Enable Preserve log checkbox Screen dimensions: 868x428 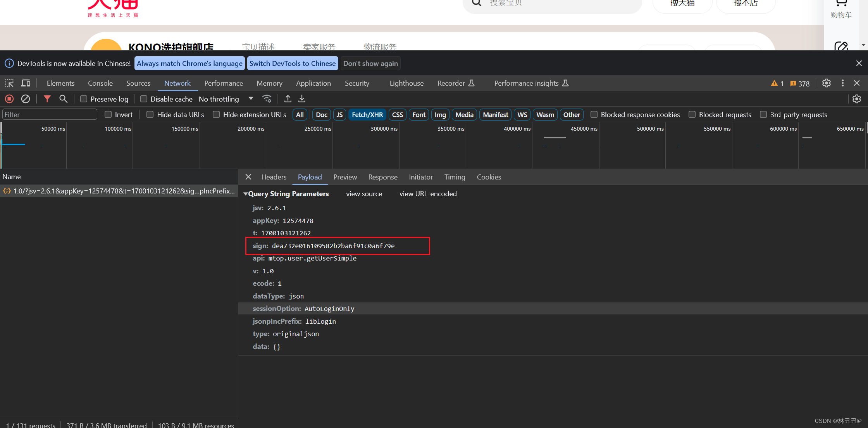point(84,99)
